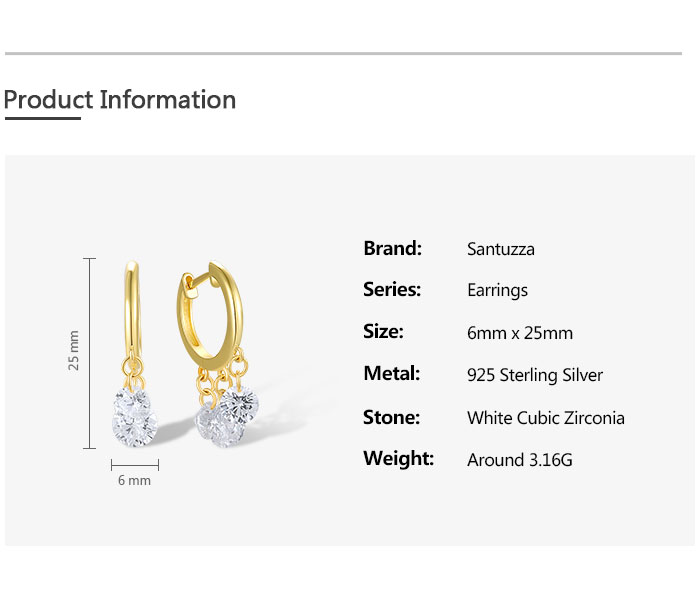Click the 925 Sterling Silver text
The height and width of the screenshot is (596, 700).
tap(535, 376)
